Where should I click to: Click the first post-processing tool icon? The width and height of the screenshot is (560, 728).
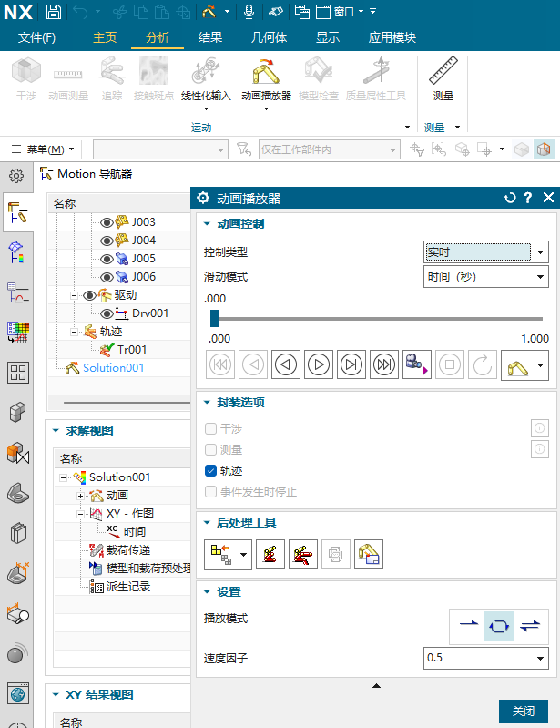coord(228,554)
